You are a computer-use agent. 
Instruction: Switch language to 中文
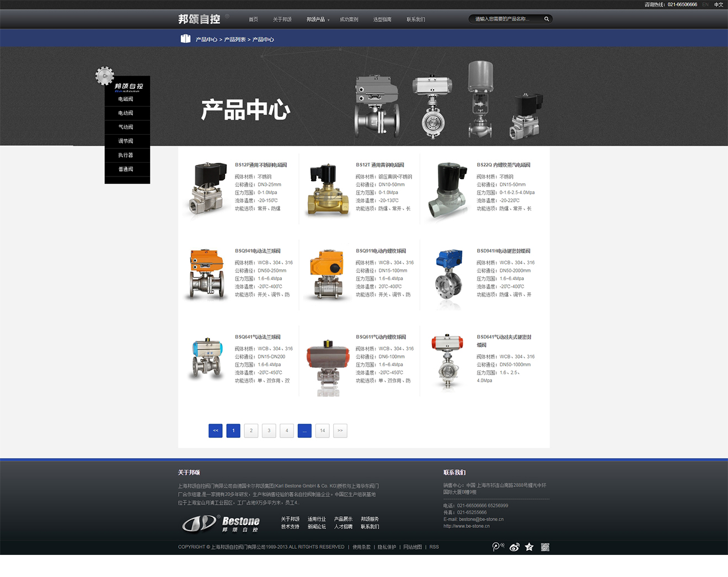(718, 4)
